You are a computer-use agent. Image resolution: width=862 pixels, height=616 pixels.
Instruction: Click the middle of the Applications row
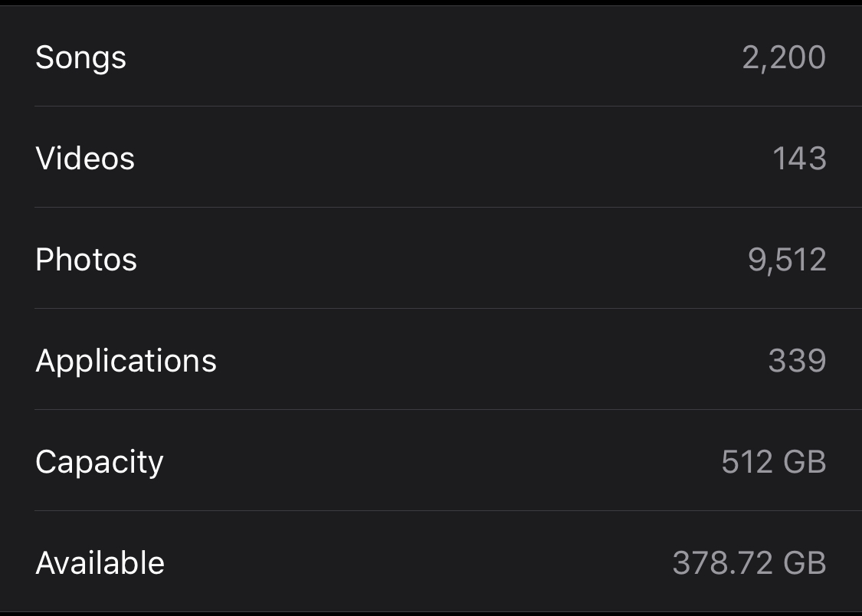tap(431, 359)
